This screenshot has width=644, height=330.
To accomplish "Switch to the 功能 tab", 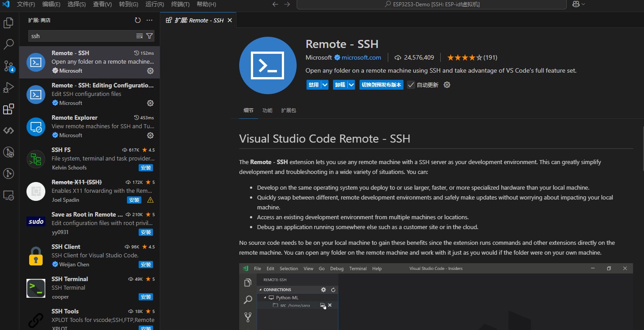I will click(267, 110).
